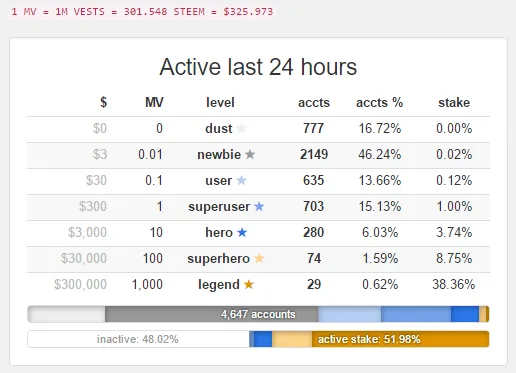
Task: Click the 'stake' column header
Action: point(454,102)
